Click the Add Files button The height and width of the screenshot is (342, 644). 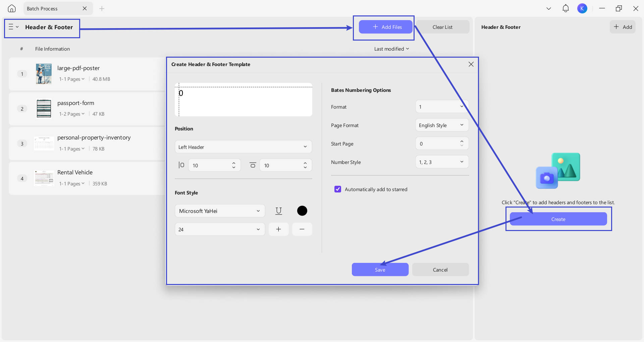pos(386,27)
